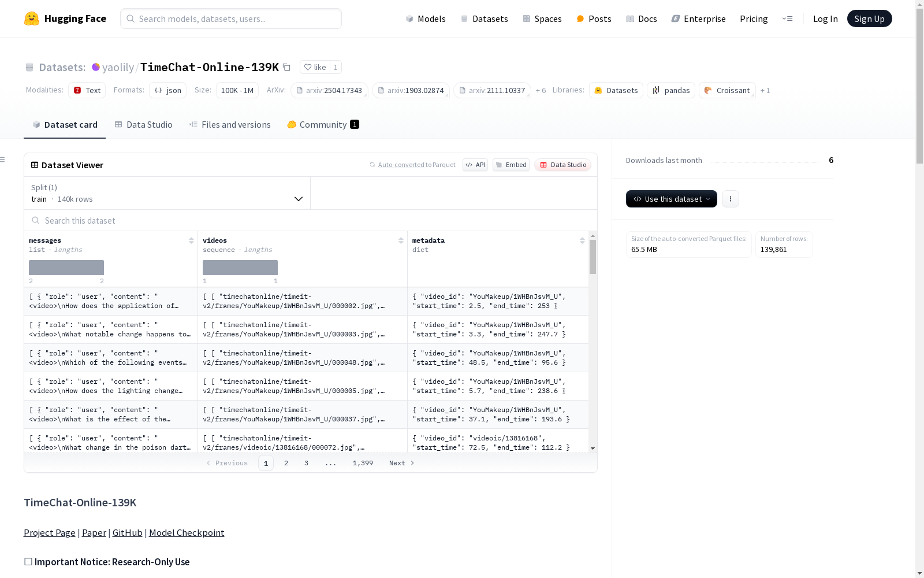
Task: Click the page vertical scrollbar
Action: pos(919,87)
